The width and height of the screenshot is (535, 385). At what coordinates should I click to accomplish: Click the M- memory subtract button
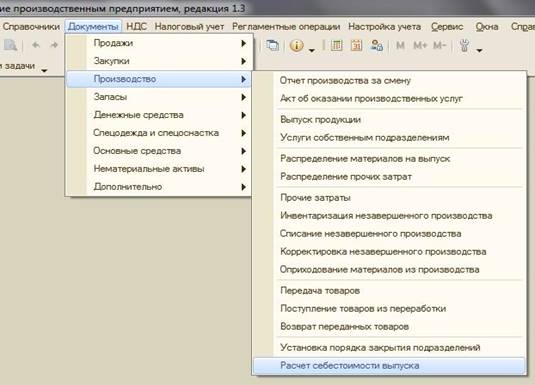(x=439, y=45)
